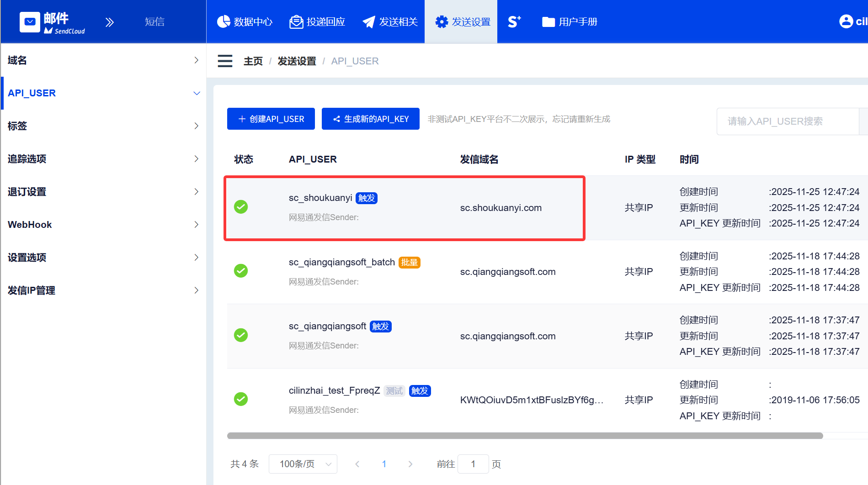Expand the WebHook sidebar section

tap(103, 225)
